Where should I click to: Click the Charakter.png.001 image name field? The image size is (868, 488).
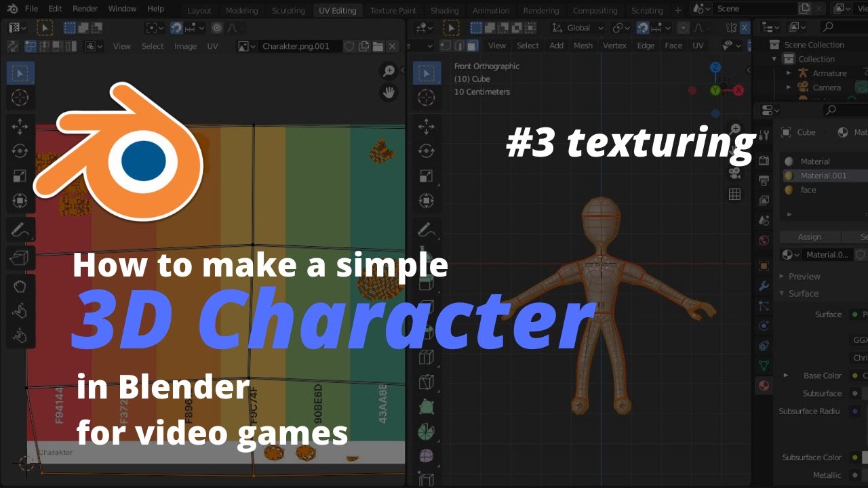(300, 46)
